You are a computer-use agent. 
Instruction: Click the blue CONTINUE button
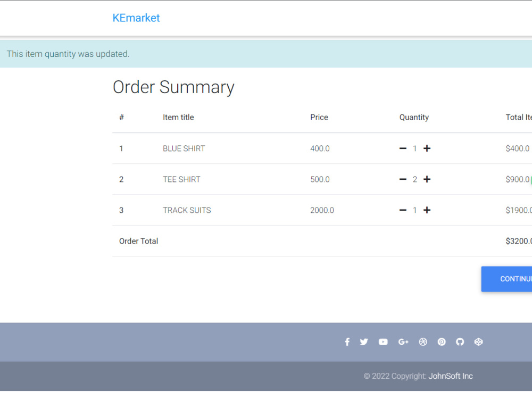(506, 279)
